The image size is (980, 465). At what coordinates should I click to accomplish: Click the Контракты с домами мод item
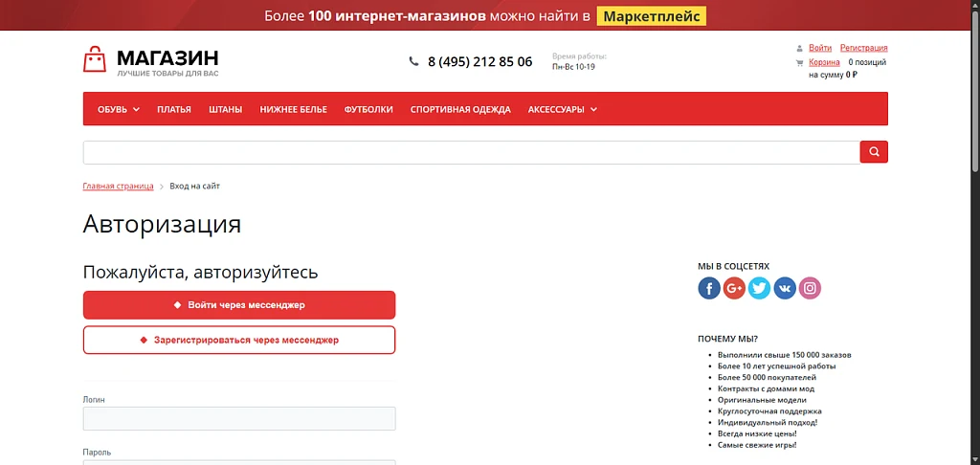(x=766, y=388)
